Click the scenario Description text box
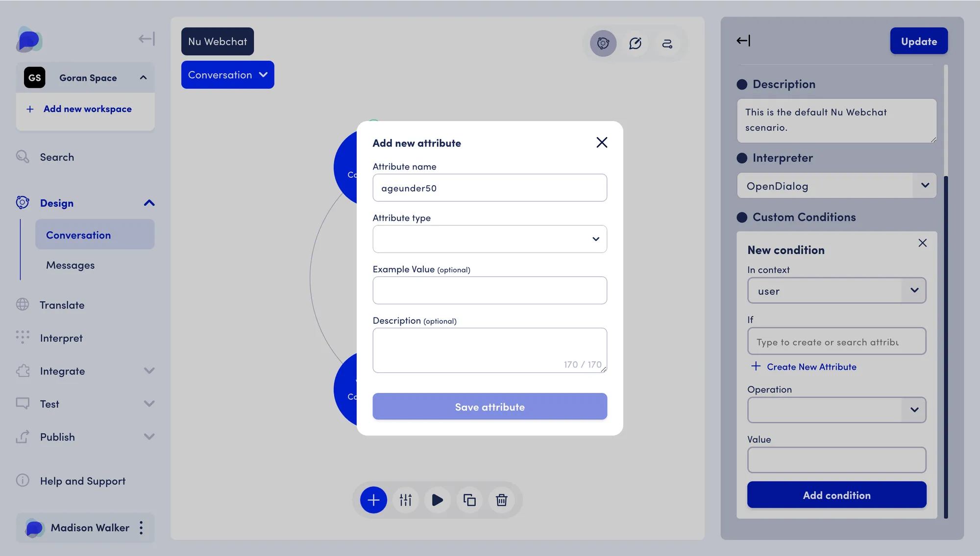Image resolution: width=980 pixels, height=556 pixels. tap(837, 121)
